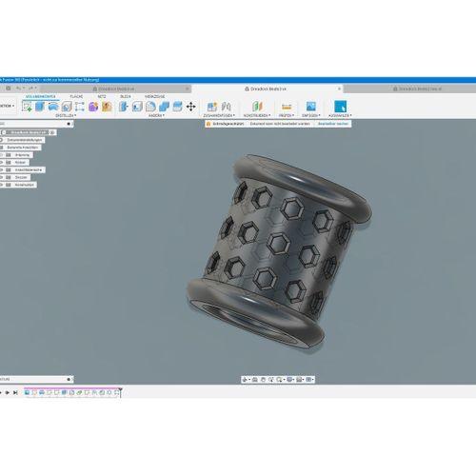Click the Select tool icon
The image size is (476, 476).
340,107
